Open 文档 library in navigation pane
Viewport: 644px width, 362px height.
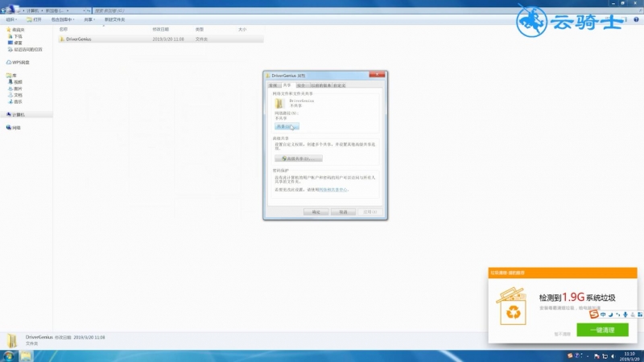point(15,95)
